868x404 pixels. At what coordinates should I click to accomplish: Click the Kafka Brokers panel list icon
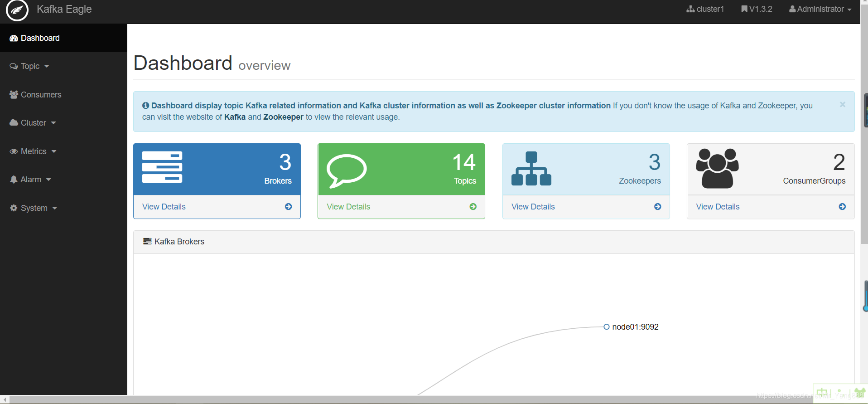tap(147, 242)
